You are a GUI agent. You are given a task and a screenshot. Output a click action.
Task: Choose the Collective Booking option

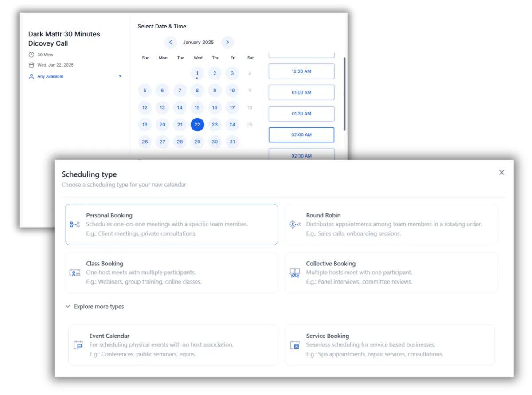click(x=391, y=273)
